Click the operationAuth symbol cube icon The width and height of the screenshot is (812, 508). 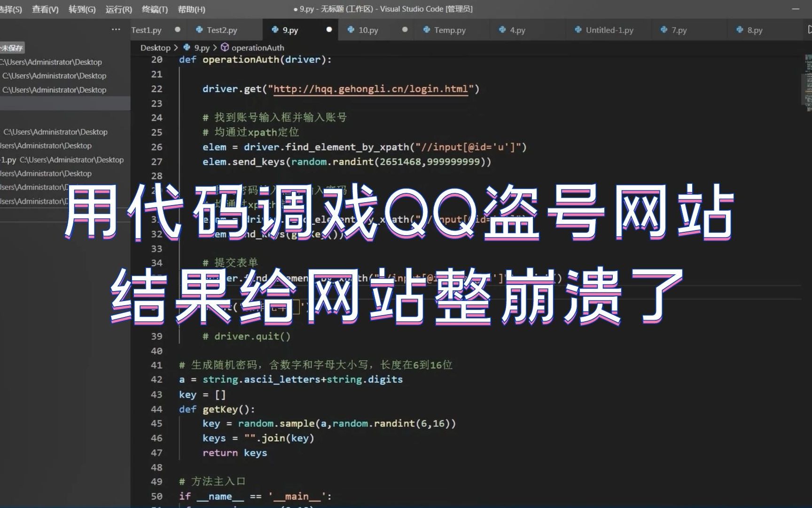click(x=225, y=47)
